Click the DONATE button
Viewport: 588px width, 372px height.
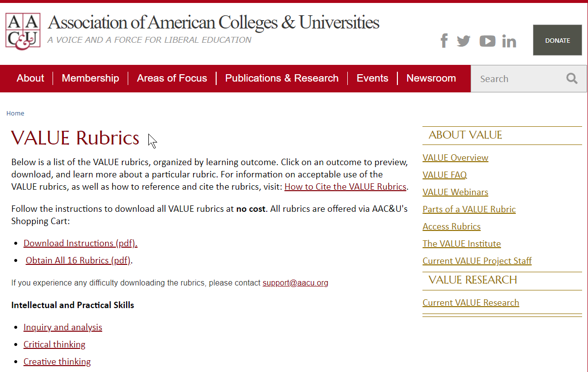[557, 40]
